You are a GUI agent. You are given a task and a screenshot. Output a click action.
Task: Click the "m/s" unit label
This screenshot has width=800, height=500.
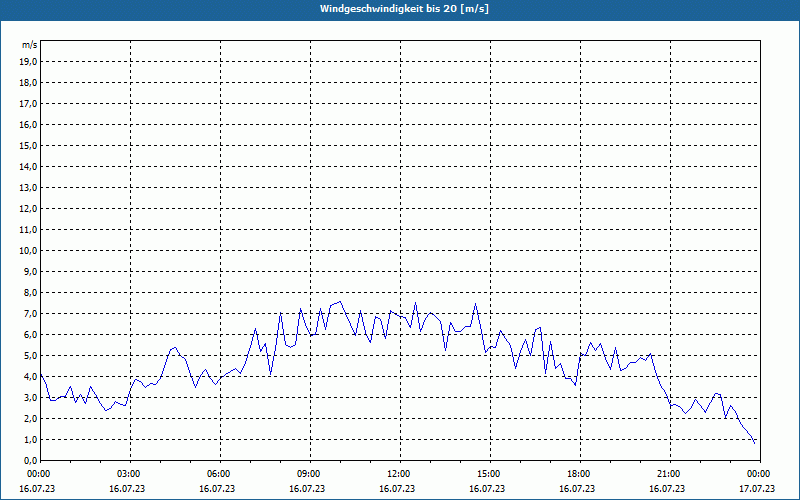click(30, 45)
